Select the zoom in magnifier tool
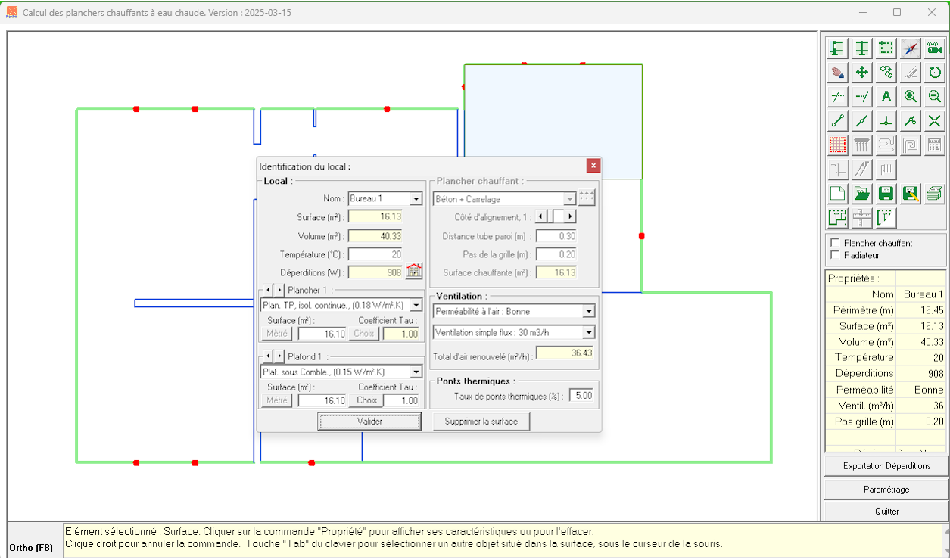950x560 pixels. (911, 96)
